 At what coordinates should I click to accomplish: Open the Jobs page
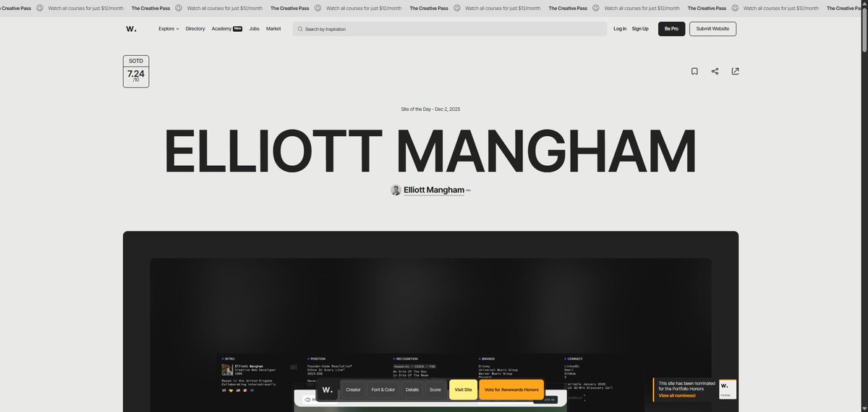254,29
